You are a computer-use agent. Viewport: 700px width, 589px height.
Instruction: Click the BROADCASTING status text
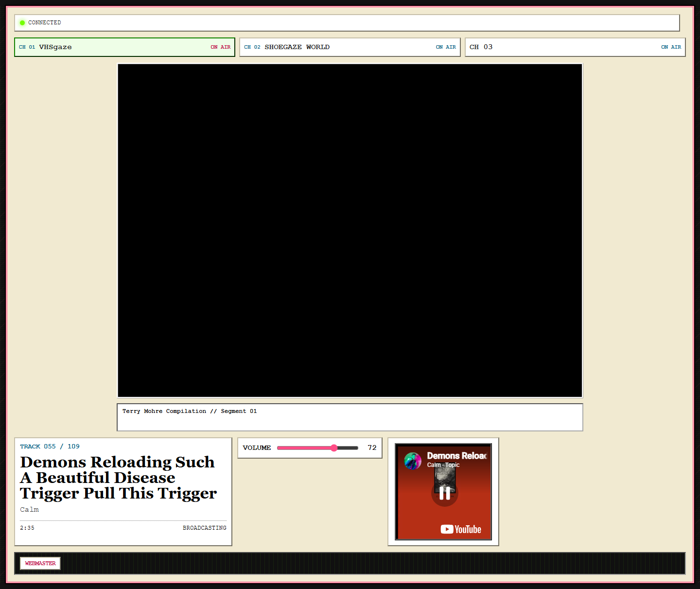coord(205,528)
